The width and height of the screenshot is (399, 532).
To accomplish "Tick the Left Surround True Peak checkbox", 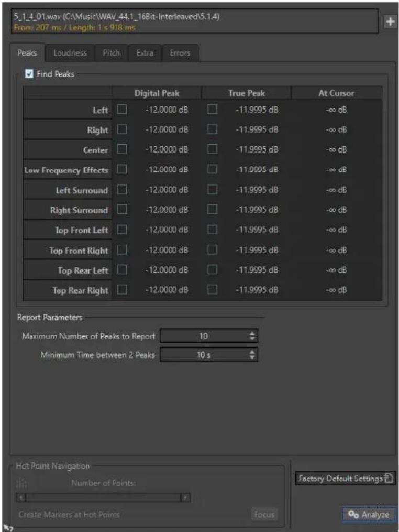I will click(x=212, y=189).
